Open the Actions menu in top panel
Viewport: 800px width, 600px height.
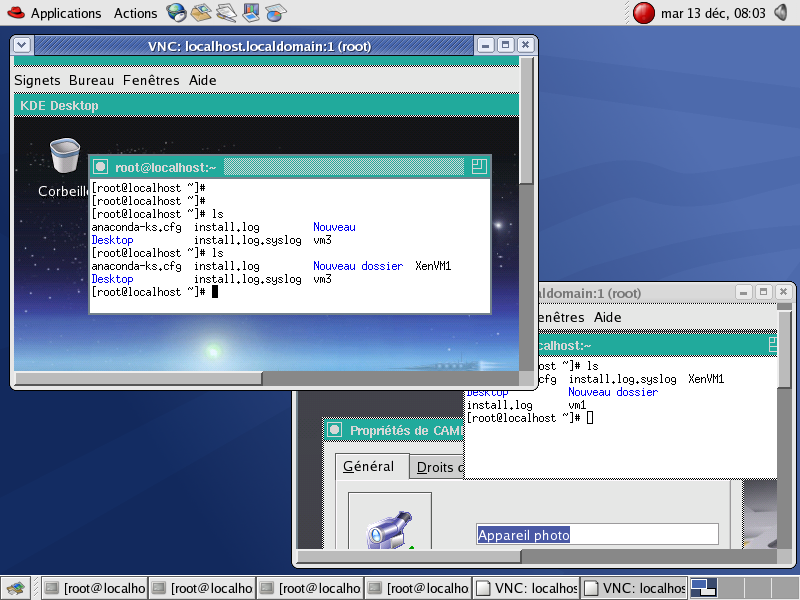click(x=135, y=13)
